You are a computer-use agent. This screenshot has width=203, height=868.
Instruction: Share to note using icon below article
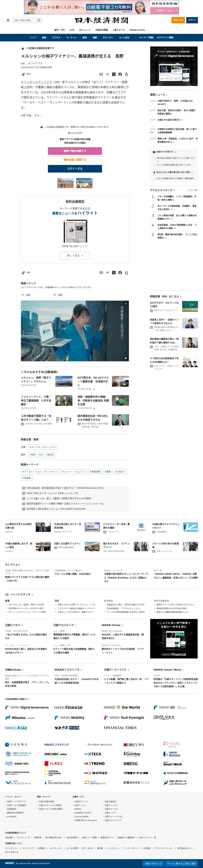click(108, 273)
